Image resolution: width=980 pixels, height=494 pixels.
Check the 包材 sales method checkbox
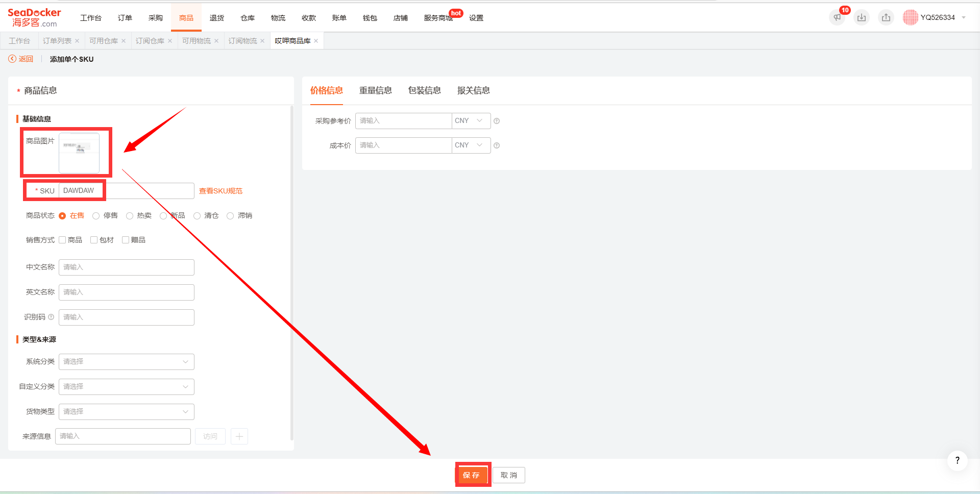tap(94, 240)
